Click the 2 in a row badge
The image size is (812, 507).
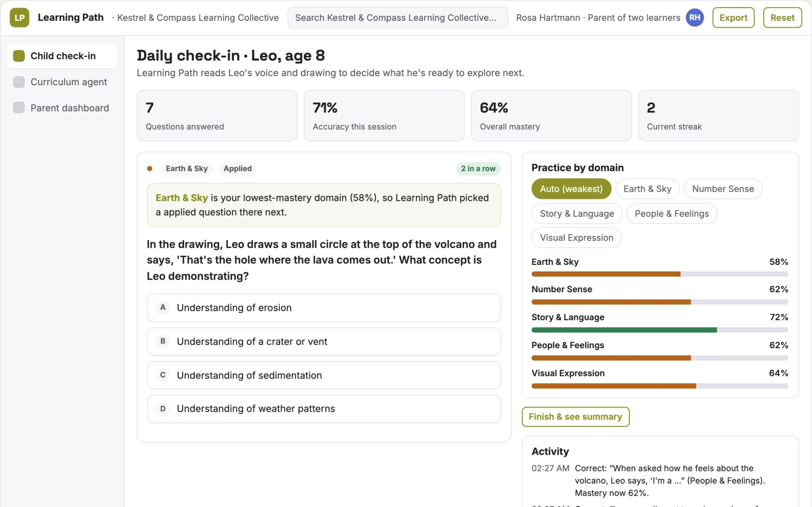(478, 168)
